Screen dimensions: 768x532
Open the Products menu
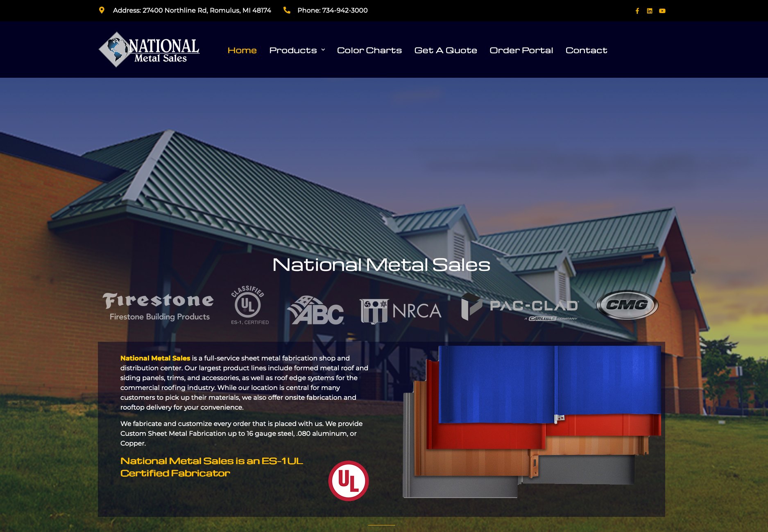(293, 50)
